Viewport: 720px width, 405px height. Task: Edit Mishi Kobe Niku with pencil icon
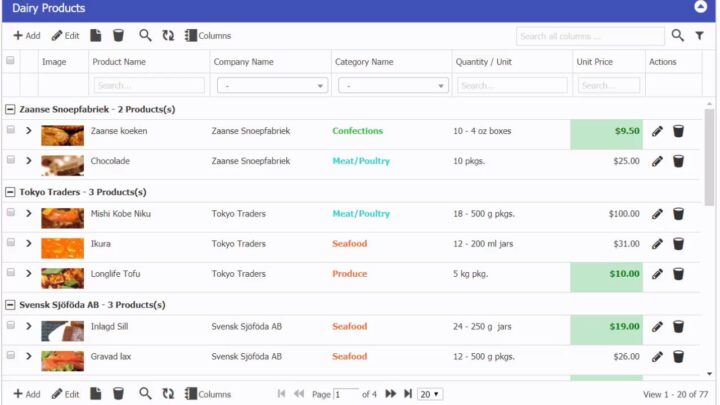click(x=657, y=214)
